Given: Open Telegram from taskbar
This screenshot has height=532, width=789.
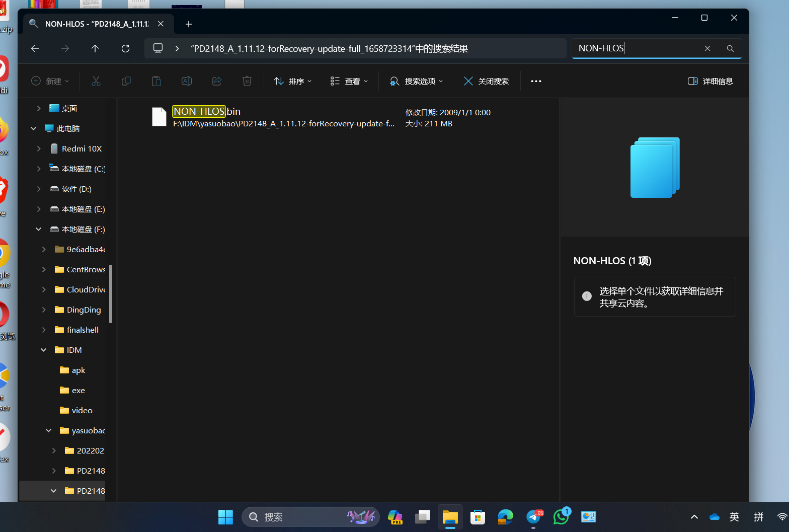Looking at the screenshot, I should (x=533, y=517).
